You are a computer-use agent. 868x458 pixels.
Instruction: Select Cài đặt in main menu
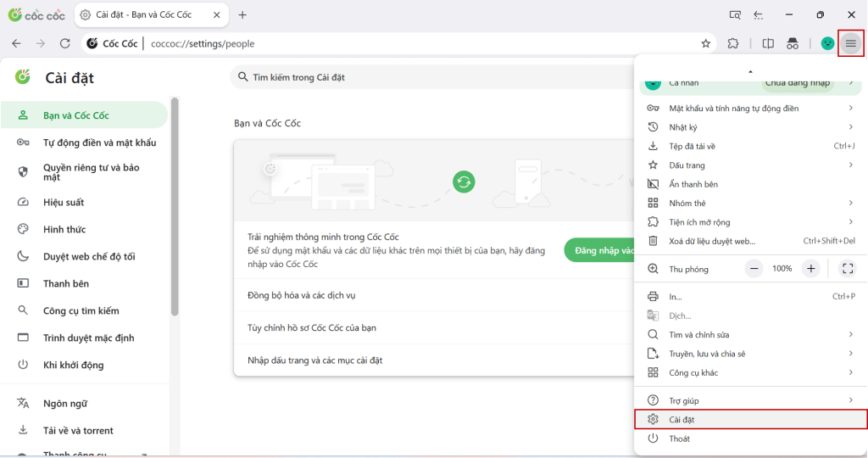[x=751, y=419]
